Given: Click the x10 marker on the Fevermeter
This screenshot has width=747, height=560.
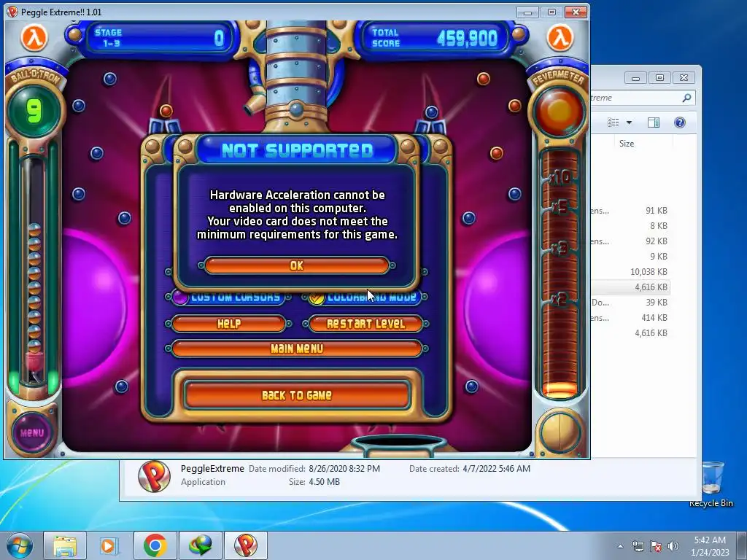Looking at the screenshot, I should pos(560,178).
